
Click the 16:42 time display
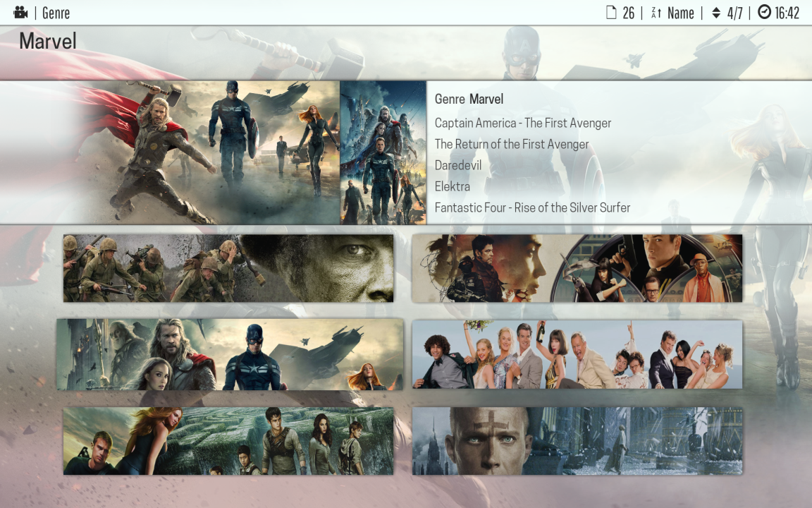787,13
